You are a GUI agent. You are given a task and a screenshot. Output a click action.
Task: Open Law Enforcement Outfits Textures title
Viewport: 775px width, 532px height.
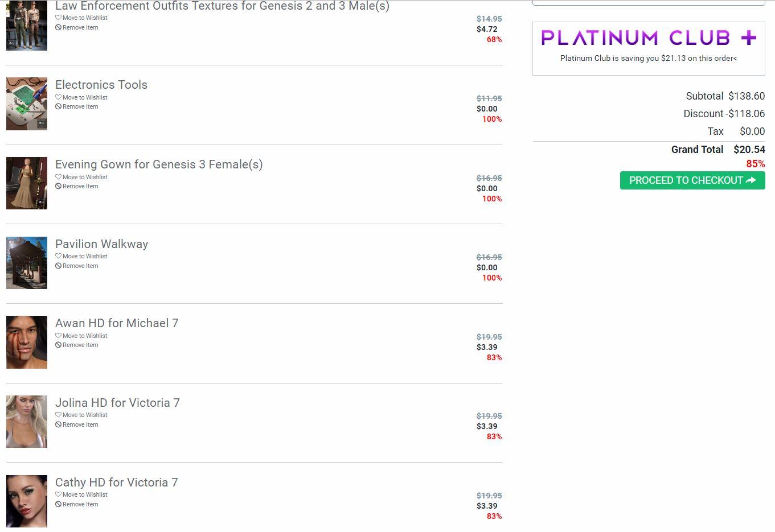222,6
